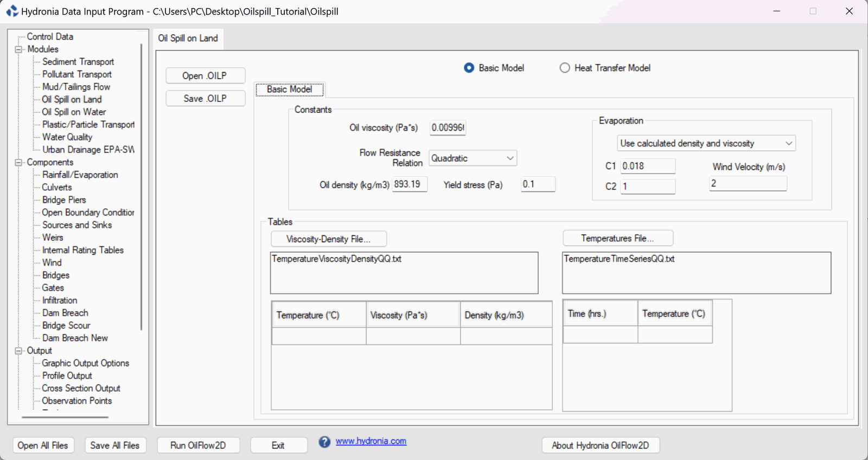Open the Flow Resistance Relation dropdown
The width and height of the screenshot is (868, 460).
pyautogui.click(x=473, y=158)
